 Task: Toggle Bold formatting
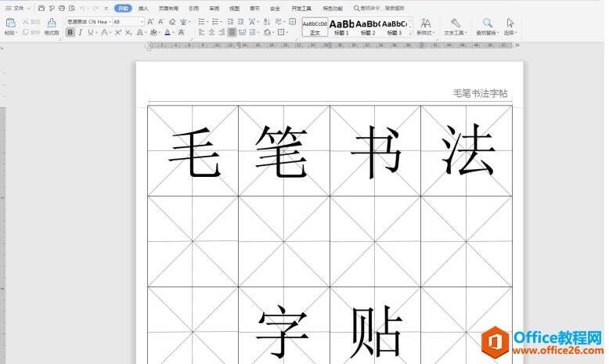pyautogui.click(x=70, y=33)
